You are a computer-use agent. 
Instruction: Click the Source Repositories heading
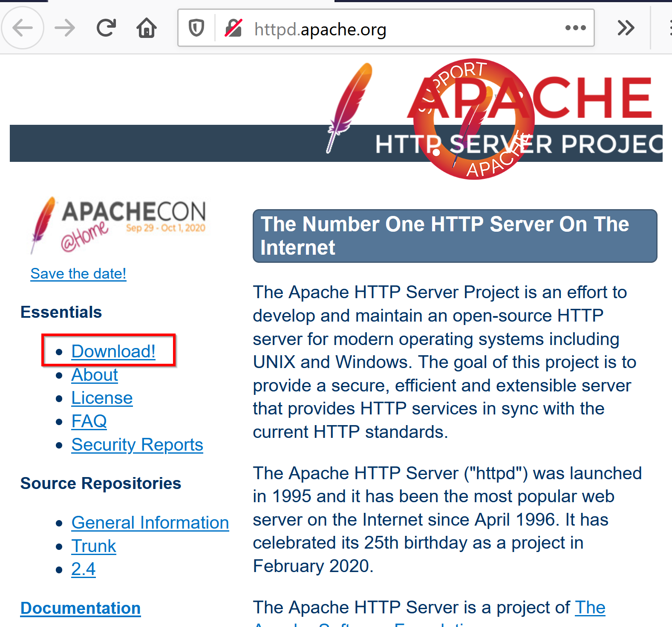[101, 483]
